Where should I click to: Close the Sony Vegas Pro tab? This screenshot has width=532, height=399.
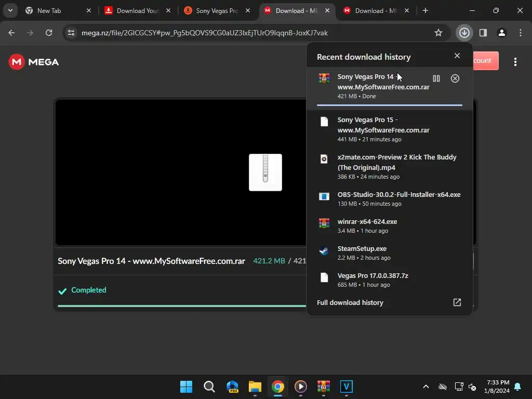point(248,10)
